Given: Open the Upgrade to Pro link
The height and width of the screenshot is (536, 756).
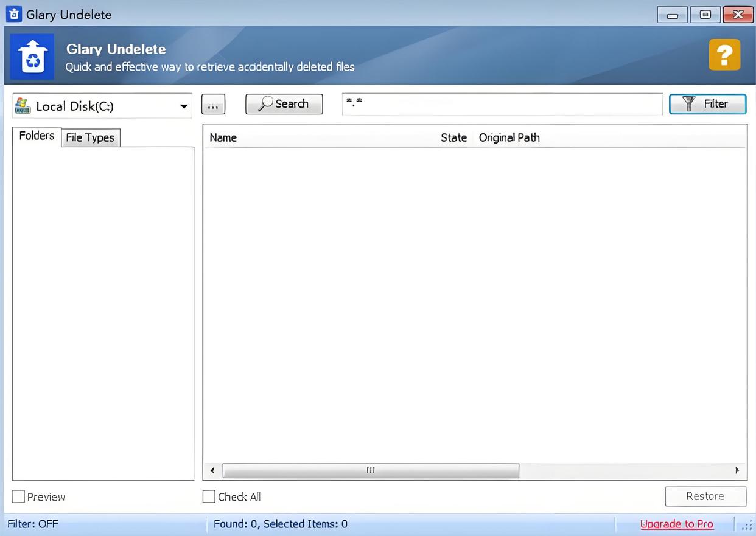Looking at the screenshot, I should pyautogui.click(x=676, y=524).
